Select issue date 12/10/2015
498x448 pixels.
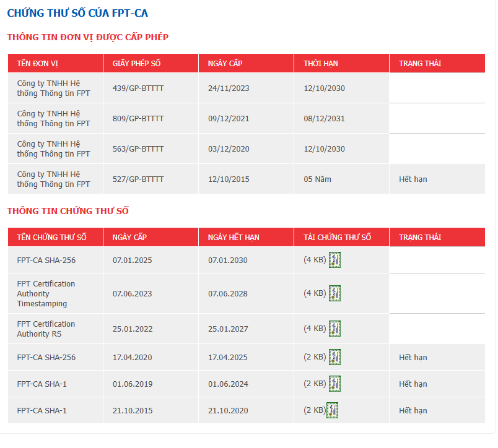coord(229,179)
